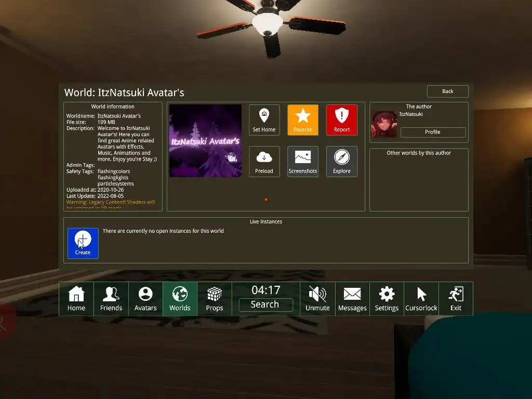
Task: Open Settings gear
Action: pos(387,299)
